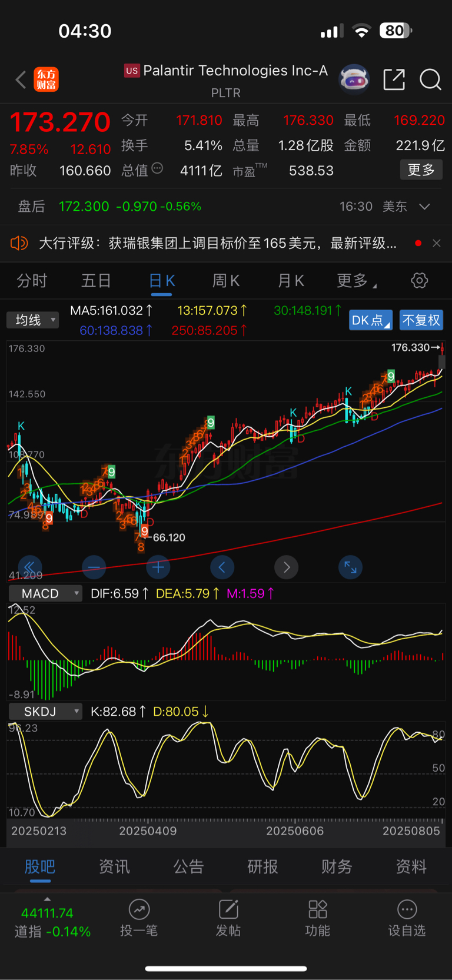
Task: Tap the 更多 quote details button
Action: [x=421, y=170]
